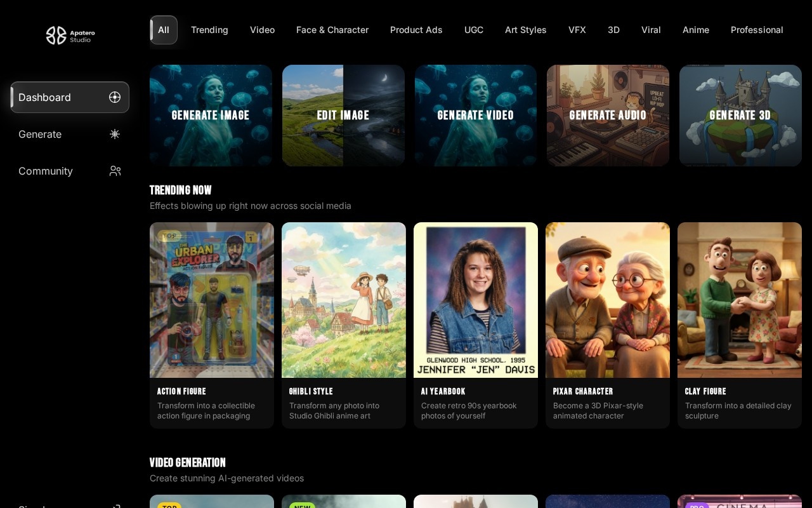
Task: Switch to the Product Ads tab
Action: click(x=416, y=30)
